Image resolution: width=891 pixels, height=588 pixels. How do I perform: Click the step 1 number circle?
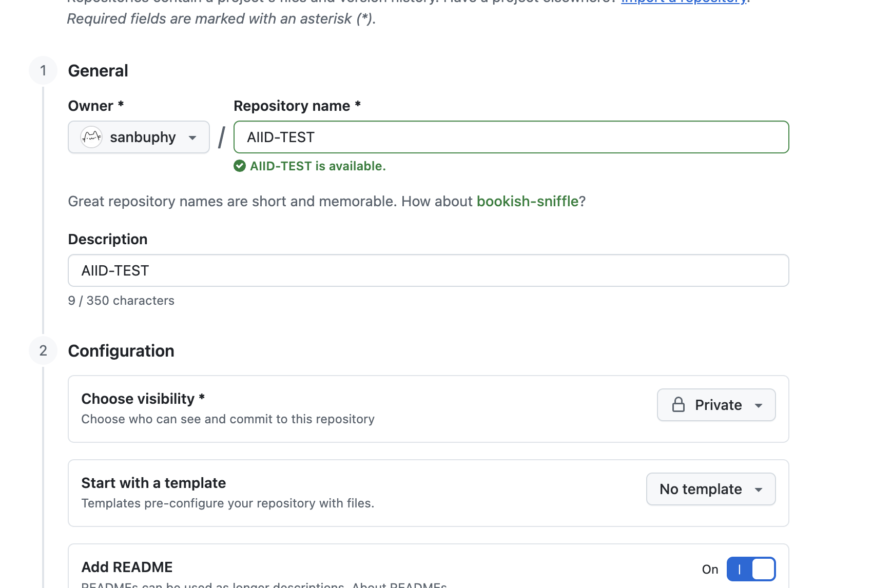pos(43,70)
